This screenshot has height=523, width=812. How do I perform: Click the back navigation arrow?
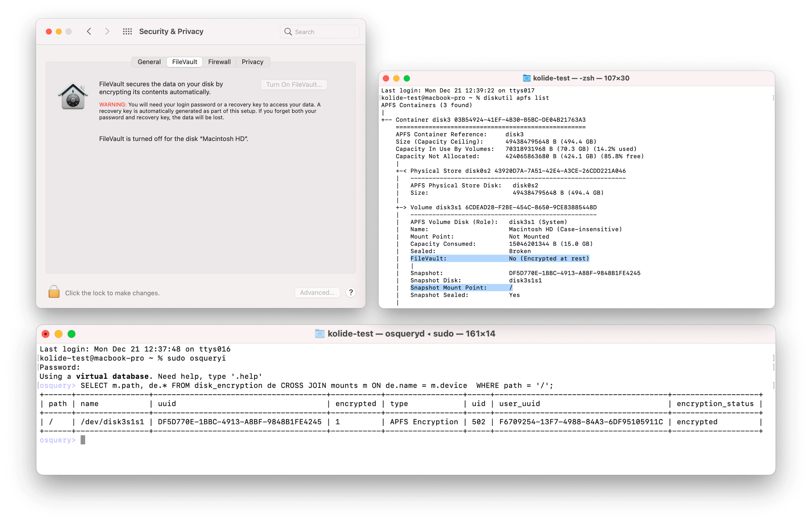coord(89,31)
